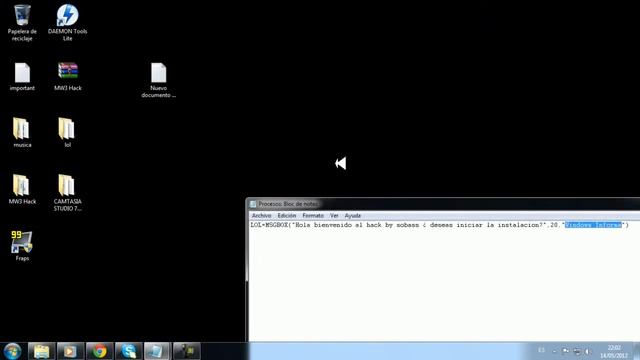Open DAEMON Tools Lite shortcut

(67, 22)
